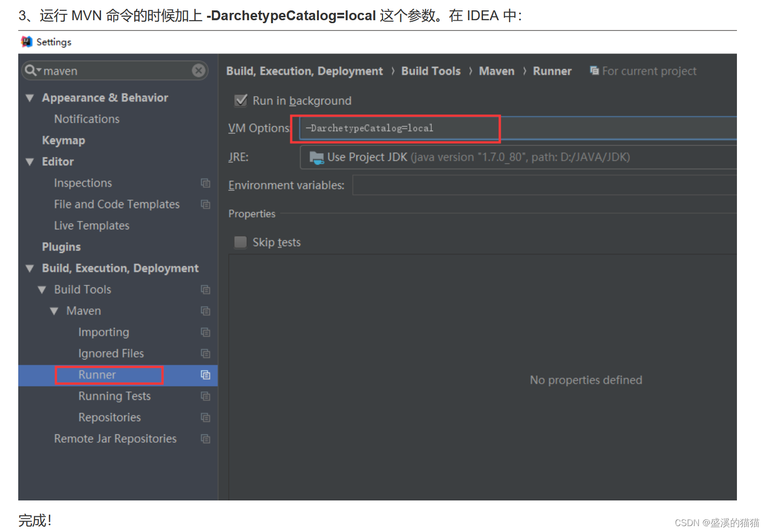Clear the maven search text with the X icon
The height and width of the screenshot is (532, 767).
click(199, 71)
